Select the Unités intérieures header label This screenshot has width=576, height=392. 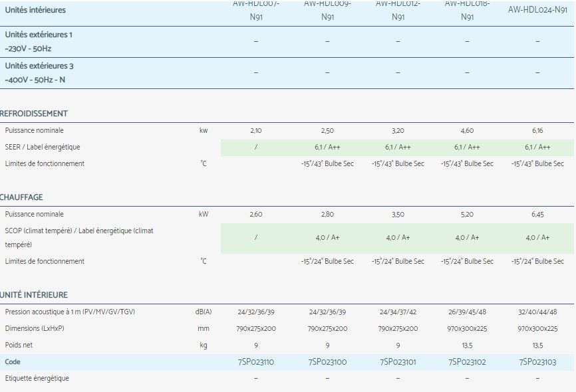click(35, 10)
